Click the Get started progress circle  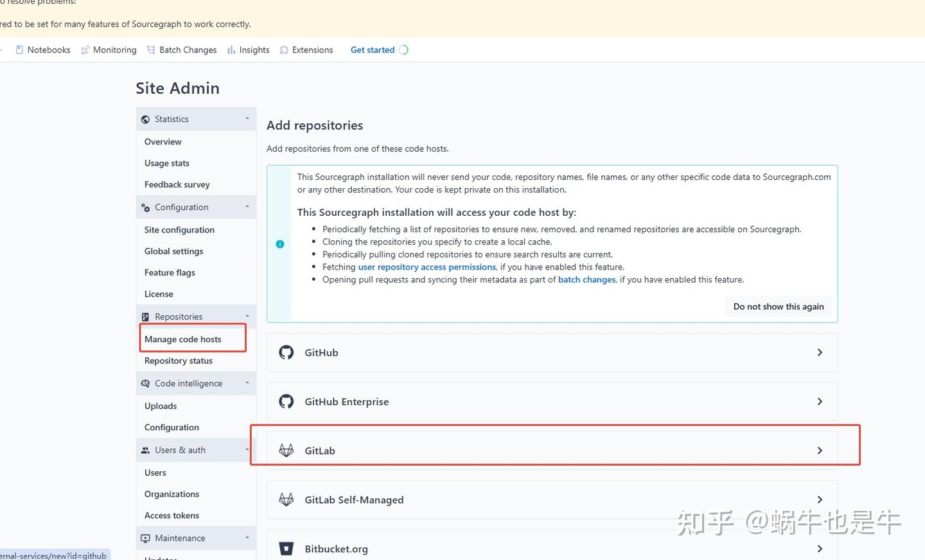[x=403, y=49]
